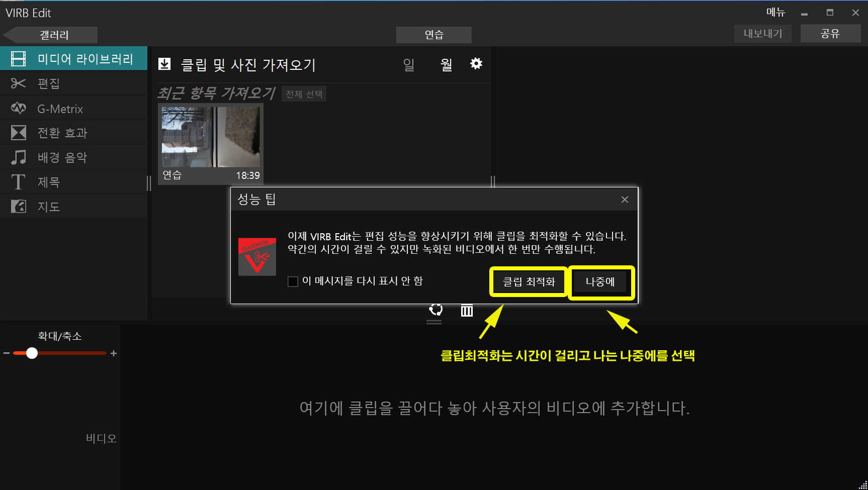Click the import download arrow icon
Viewport: 868px width, 490px height.
click(x=164, y=64)
